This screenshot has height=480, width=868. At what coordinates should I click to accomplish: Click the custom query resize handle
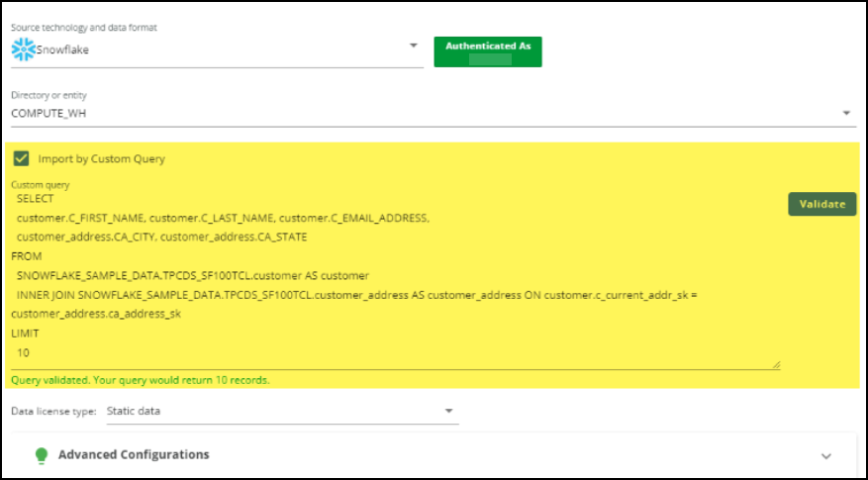(x=776, y=364)
